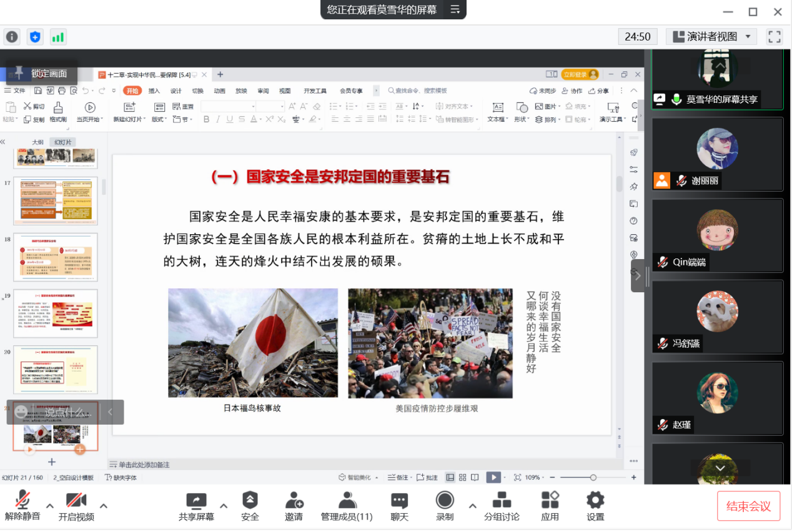
Task: Collapse the slide thumbnail panel
Action: (x=3, y=142)
